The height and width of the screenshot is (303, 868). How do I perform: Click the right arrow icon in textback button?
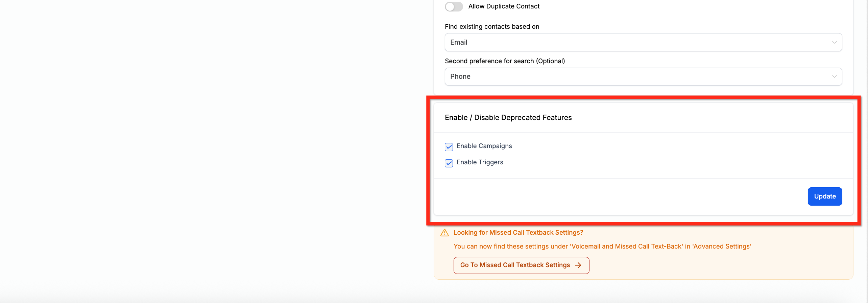[x=578, y=265]
